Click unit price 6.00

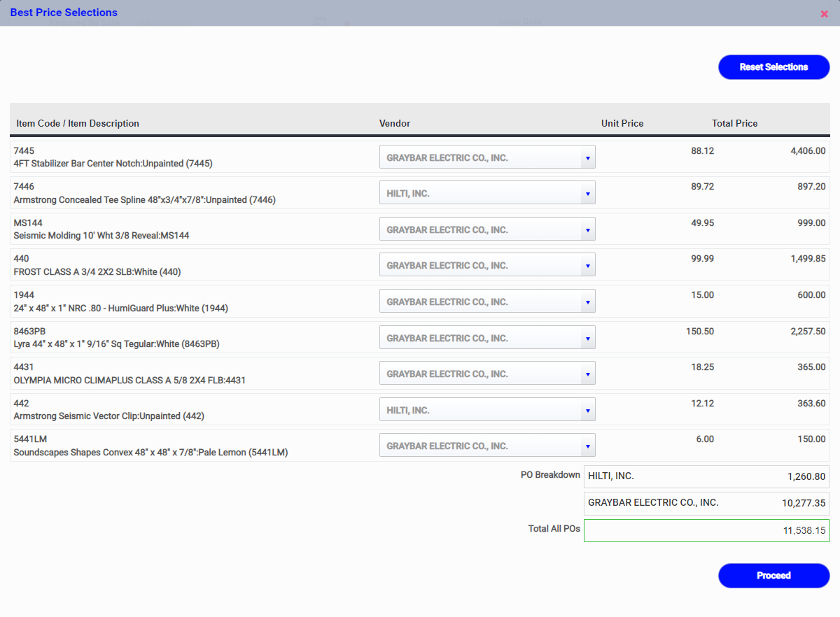coord(705,439)
